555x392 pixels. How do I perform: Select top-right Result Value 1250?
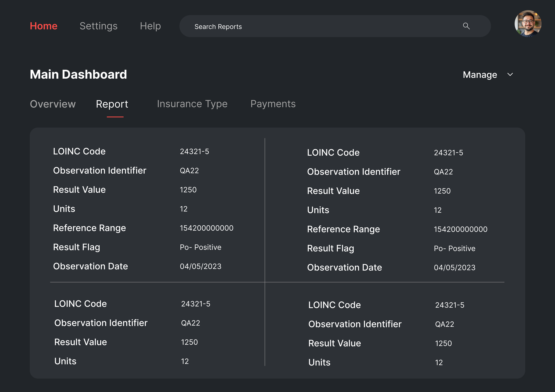pos(442,191)
